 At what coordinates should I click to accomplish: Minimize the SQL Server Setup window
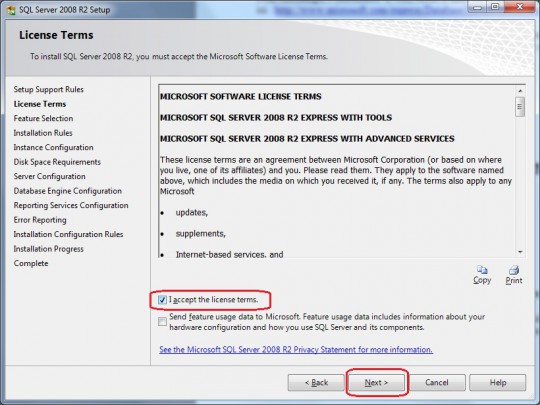(x=477, y=7)
